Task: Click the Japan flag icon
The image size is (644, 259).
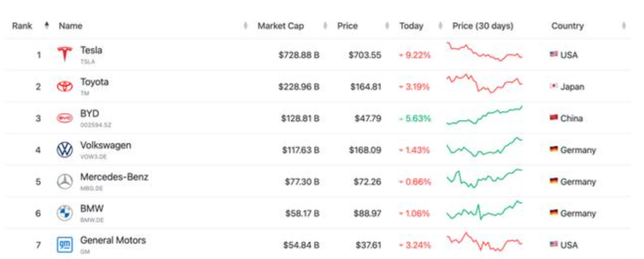Action: pyautogui.click(x=553, y=87)
